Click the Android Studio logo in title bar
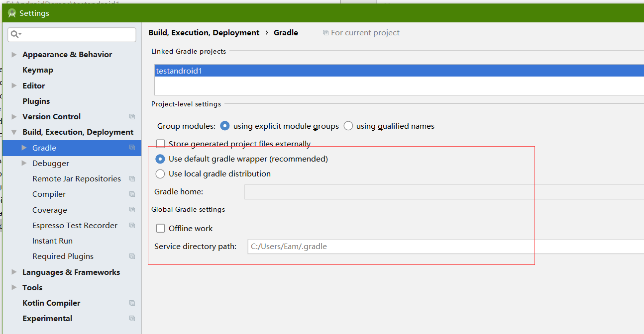 click(12, 13)
